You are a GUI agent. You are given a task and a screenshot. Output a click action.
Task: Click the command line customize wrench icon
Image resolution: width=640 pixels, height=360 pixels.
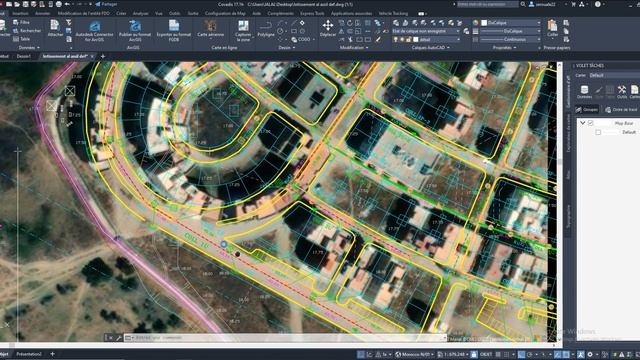(x=119, y=338)
